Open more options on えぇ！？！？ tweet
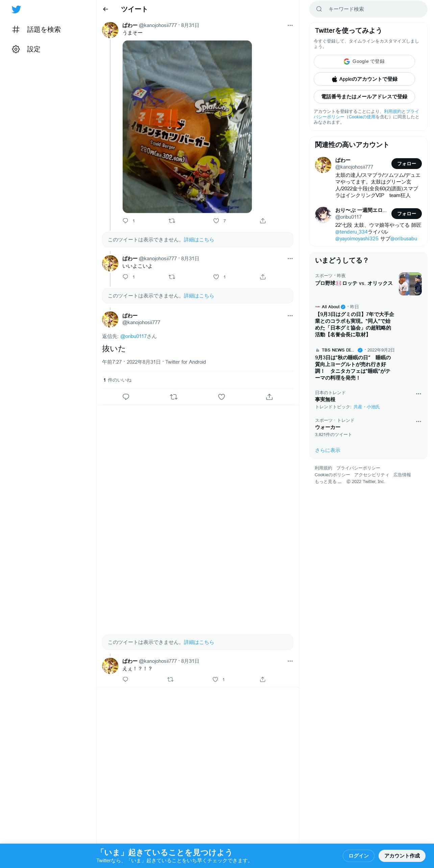 click(x=290, y=661)
